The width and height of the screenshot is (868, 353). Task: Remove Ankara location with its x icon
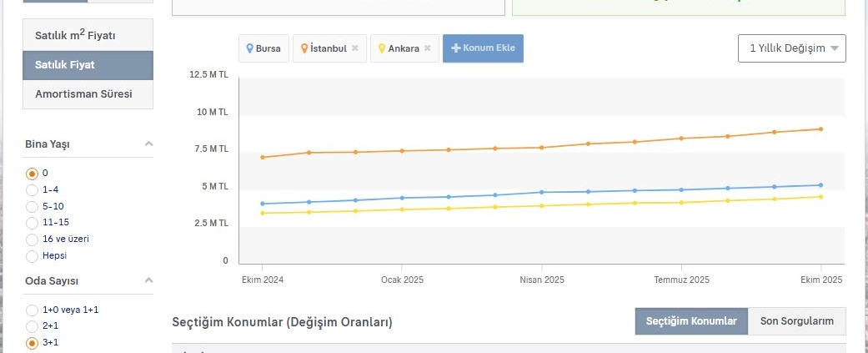(x=427, y=48)
